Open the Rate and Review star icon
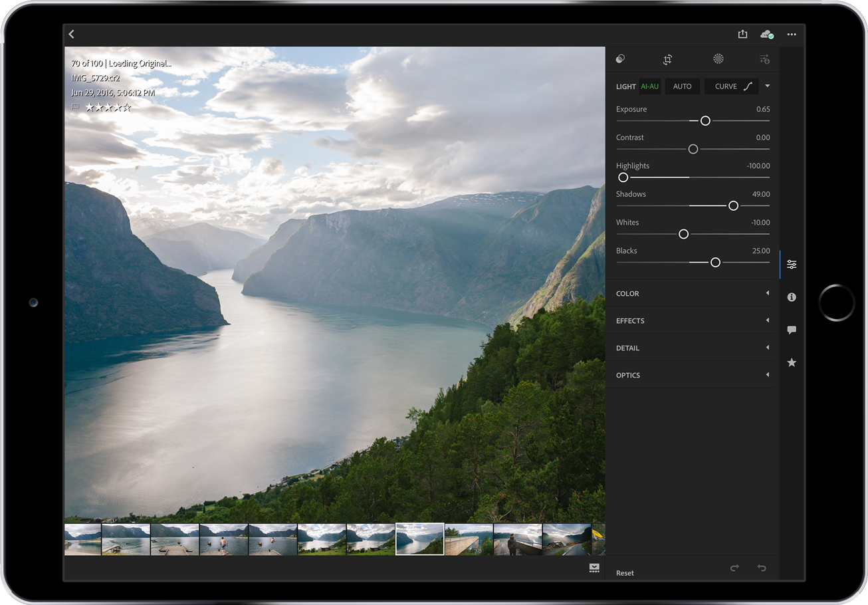 (791, 362)
